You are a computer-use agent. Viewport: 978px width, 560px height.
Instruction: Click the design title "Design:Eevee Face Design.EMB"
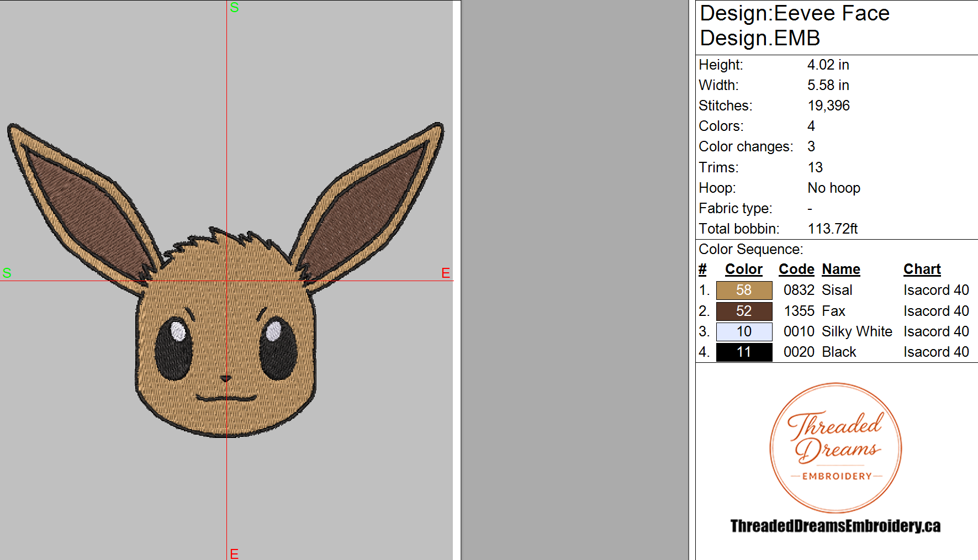[x=795, y=25]
